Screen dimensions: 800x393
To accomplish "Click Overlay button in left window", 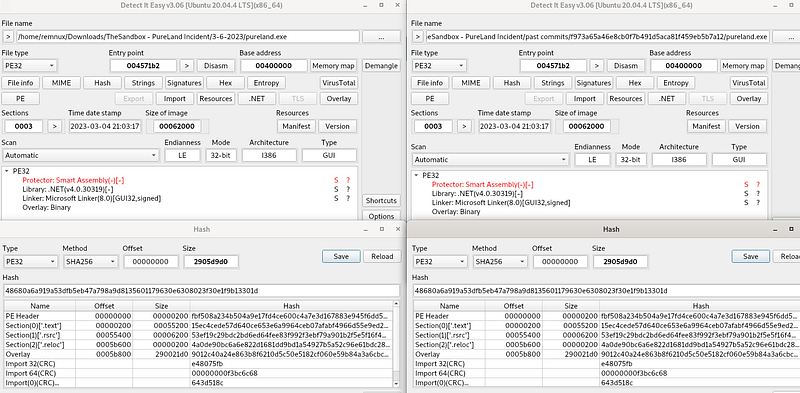I will point(339,99).
